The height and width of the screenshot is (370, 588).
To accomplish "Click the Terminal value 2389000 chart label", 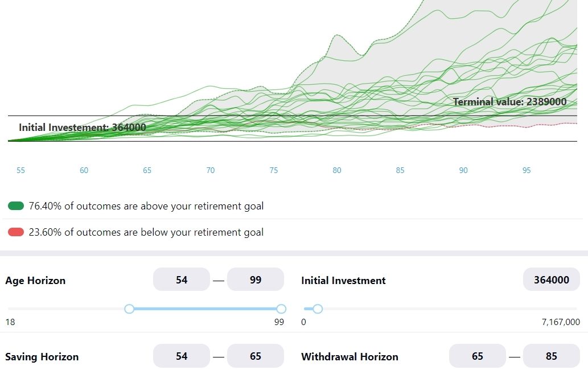I will (509, 102).
